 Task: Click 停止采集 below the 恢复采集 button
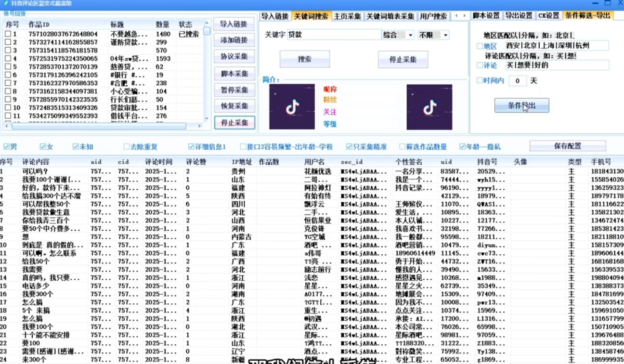pyautogui.click(x=234, y=123)
